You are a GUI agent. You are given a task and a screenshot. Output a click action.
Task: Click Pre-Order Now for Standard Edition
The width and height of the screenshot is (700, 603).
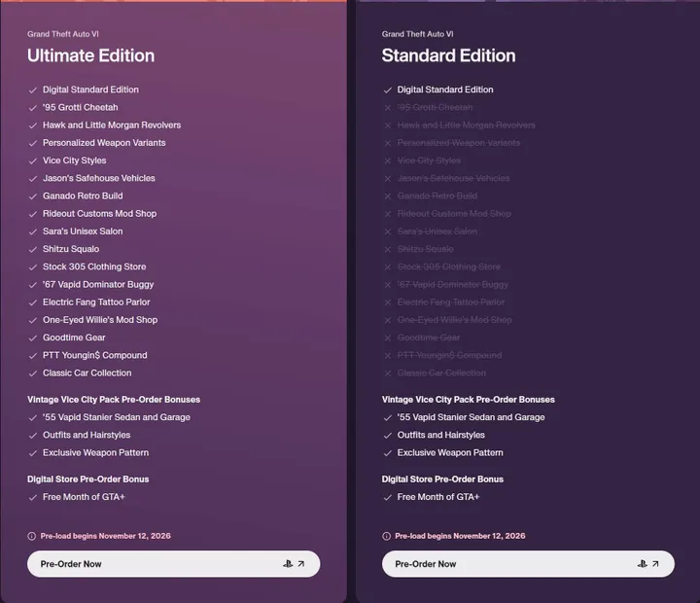528,564
